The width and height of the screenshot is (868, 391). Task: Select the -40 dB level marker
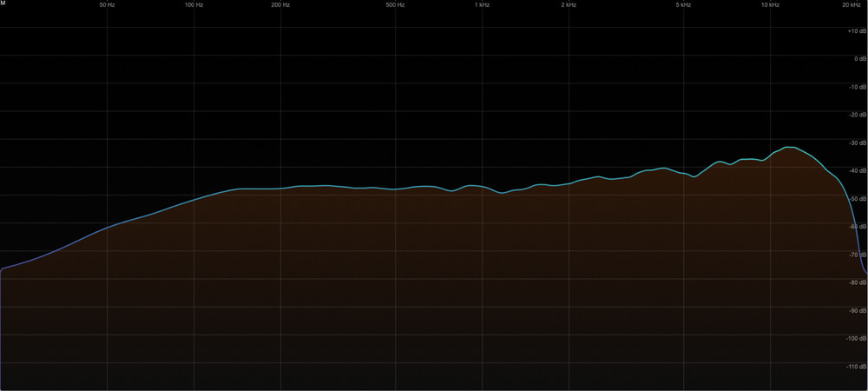pos(855,171)
